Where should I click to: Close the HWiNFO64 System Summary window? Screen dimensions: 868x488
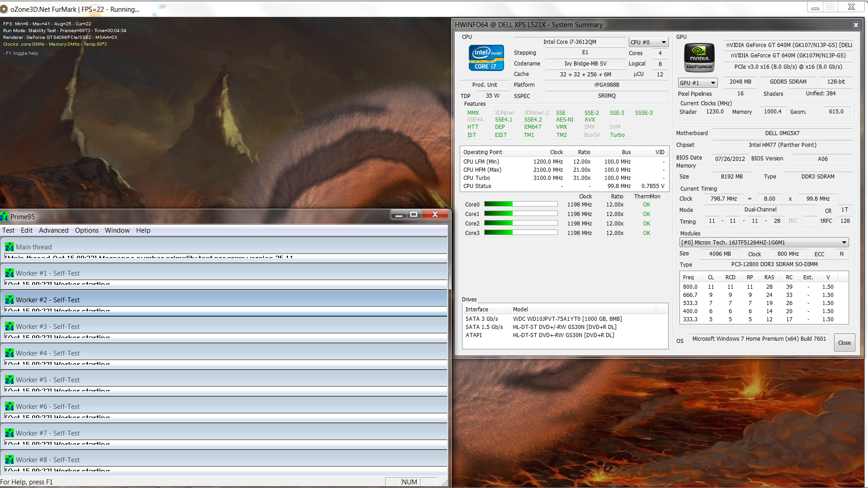click(855, 25)
